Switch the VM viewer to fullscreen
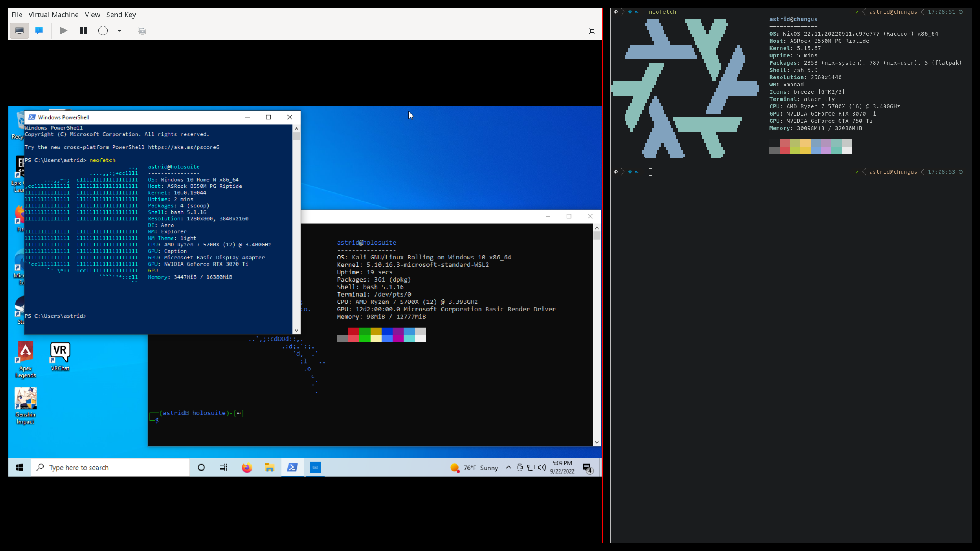 [592, 30]
